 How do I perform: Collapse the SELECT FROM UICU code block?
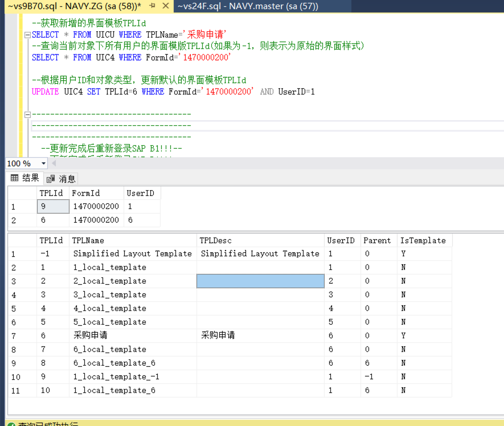pos(28,35)
